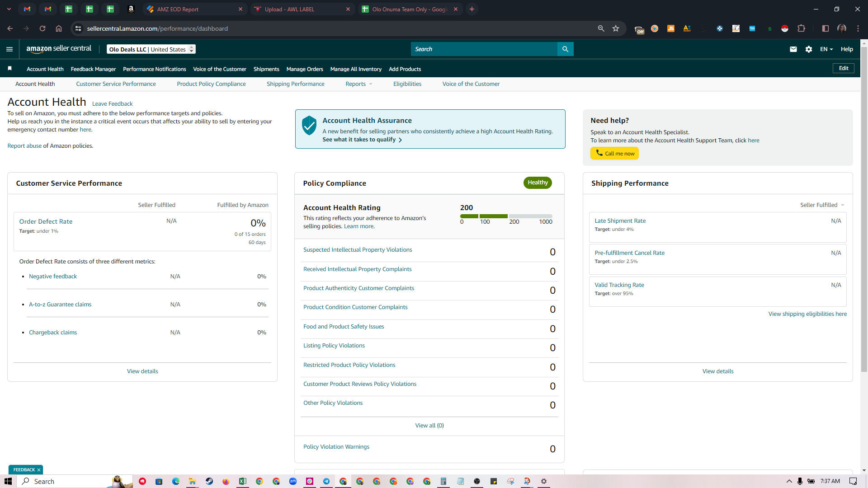Change the Seller Fulfilled shipping dropdown

[822, 205]
